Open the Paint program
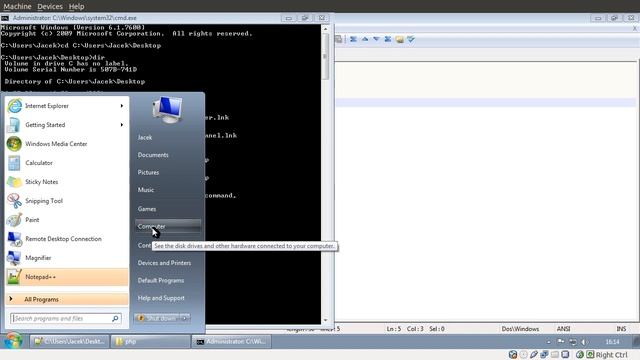The image size is (640, 360). click(67, 220)
